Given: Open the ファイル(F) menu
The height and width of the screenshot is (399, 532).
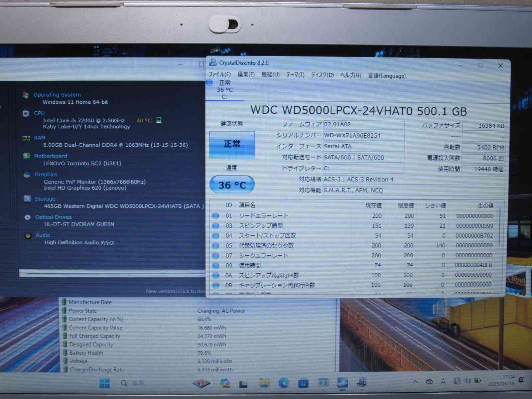Looking at the screenshot, I should tap(219, 75).
